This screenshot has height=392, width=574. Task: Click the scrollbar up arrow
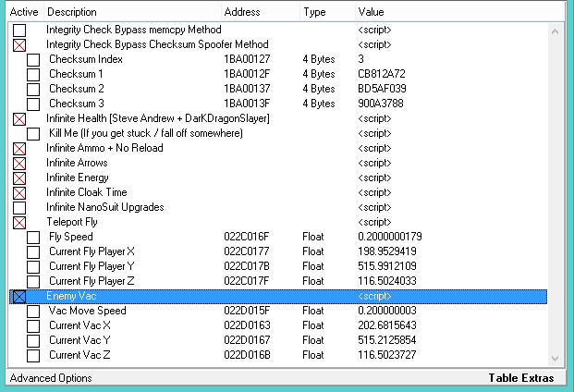click(555, 31)
